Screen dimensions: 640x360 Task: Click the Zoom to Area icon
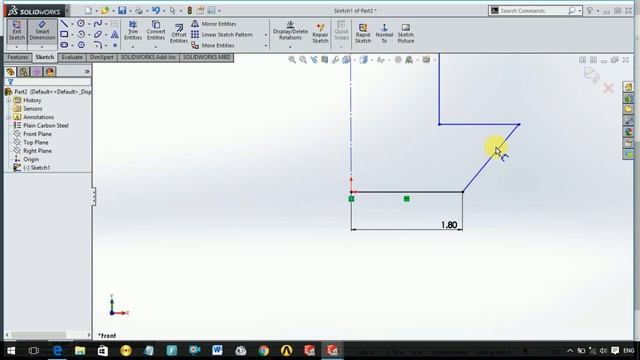click(303, 60)
